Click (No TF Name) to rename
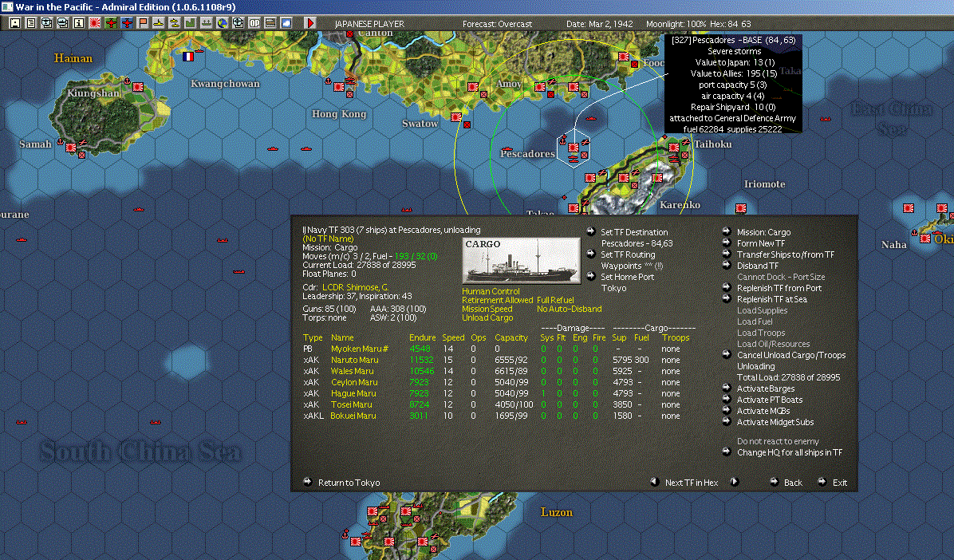The height and width of the screenshot is (560, 954). pos(328,239)
